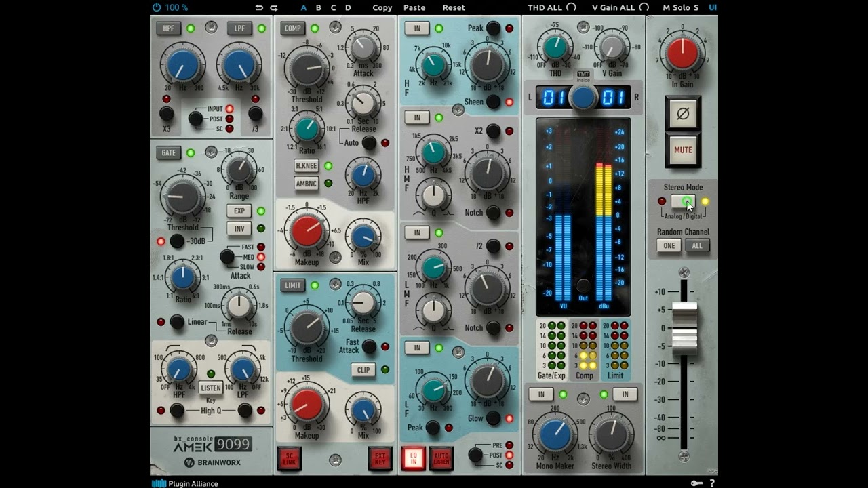Click the red Auto Listen button
The width and height of the screenshot is (868, 488).
(441, 459)
